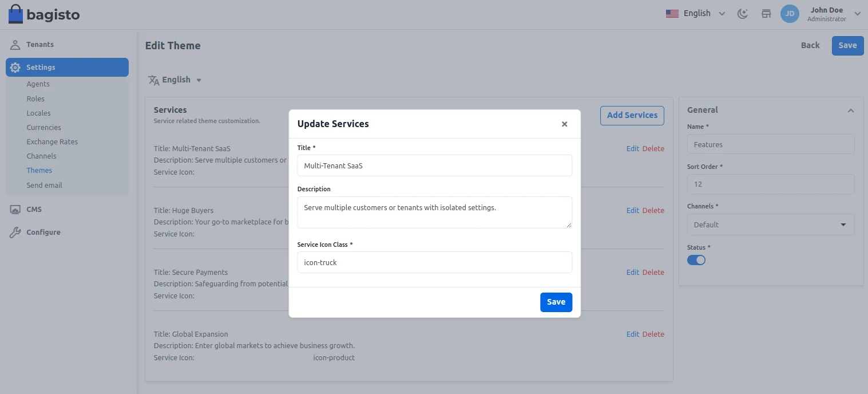The image size is (868, 394).
Task: Click the CMS sidebar icon
Action: click(15, 210)
